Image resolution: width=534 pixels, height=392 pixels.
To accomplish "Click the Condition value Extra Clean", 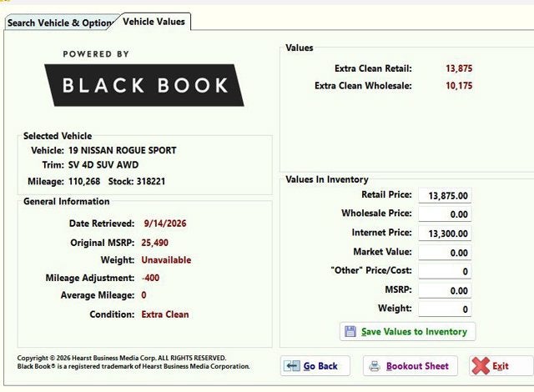I will 165,314.
